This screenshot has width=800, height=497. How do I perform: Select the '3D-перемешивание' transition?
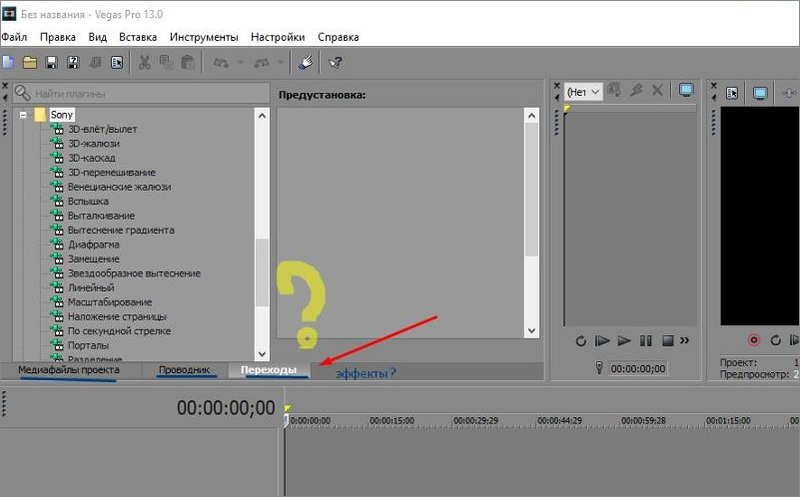[112, 172]
